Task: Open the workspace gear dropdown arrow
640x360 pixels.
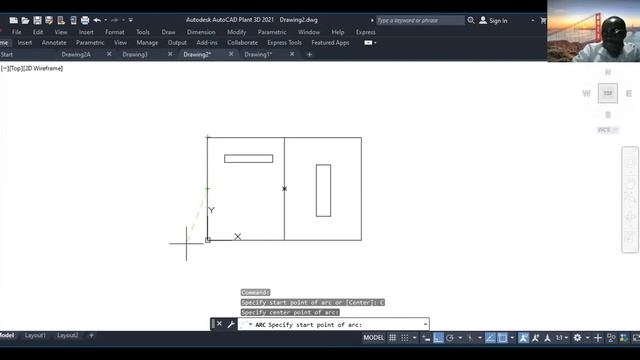Action: pyautogui.click(x=588, y=338)
